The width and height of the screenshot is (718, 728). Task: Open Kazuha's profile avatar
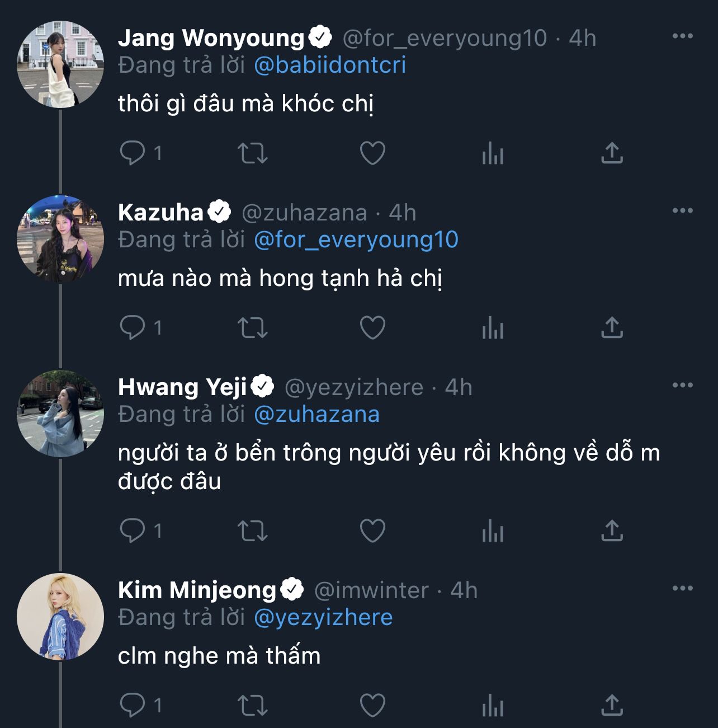click(60, 238)
